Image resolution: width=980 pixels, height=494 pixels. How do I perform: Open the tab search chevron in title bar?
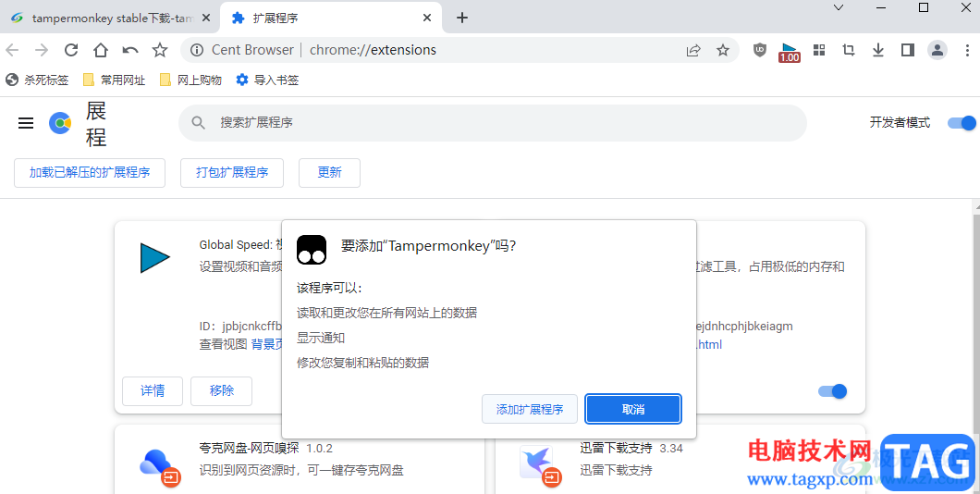pos(839,7)
